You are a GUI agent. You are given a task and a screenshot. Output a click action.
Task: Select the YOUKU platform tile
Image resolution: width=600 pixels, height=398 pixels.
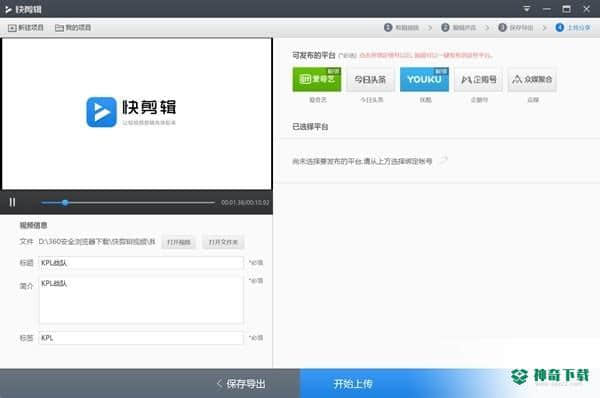[424, 79]
